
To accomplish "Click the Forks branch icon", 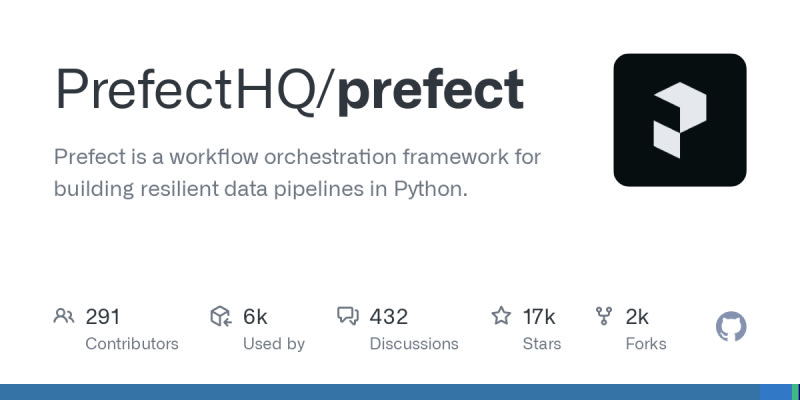I will tap(604, 317).
